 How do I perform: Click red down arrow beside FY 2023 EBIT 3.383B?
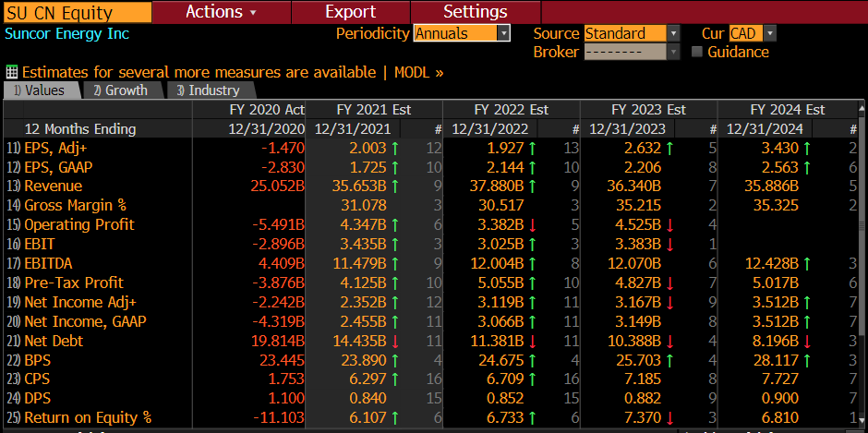click(669, 244)
